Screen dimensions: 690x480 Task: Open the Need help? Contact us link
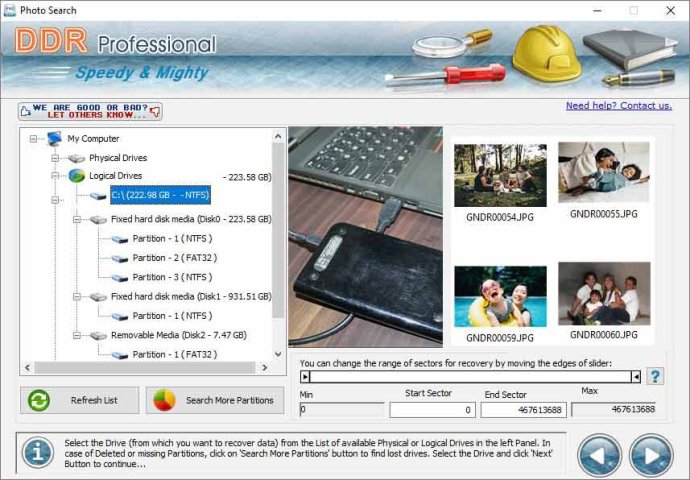click(619, 106)
